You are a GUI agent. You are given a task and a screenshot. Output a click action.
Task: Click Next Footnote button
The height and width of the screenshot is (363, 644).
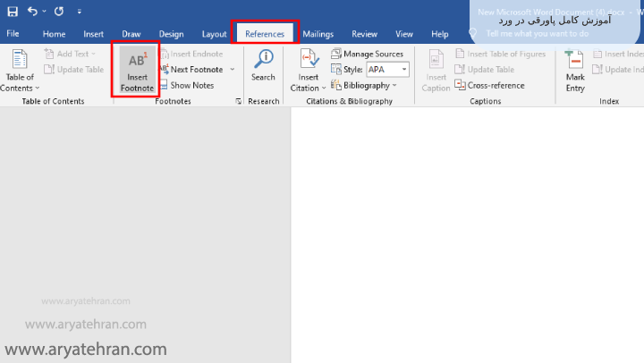(196, 69)
